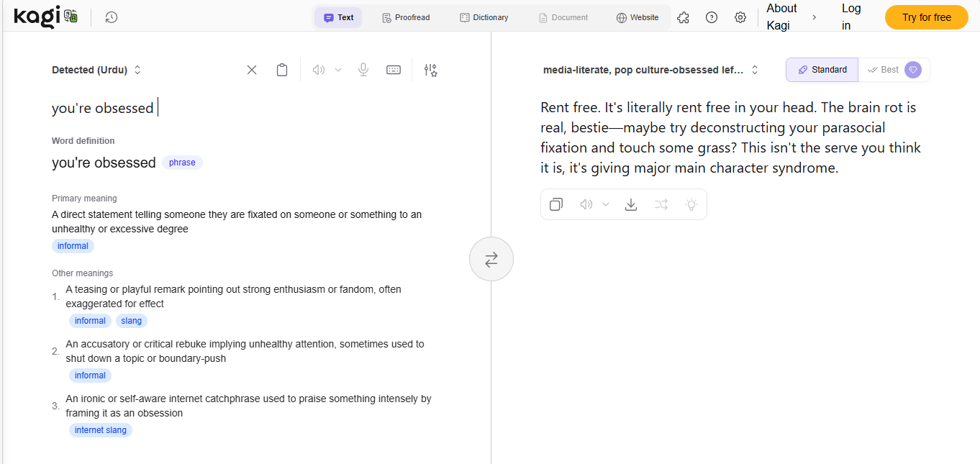Viewport: 980px width, 464px height.
Task: Switch to the Proofread tab
Action: (x=406, y=17)
